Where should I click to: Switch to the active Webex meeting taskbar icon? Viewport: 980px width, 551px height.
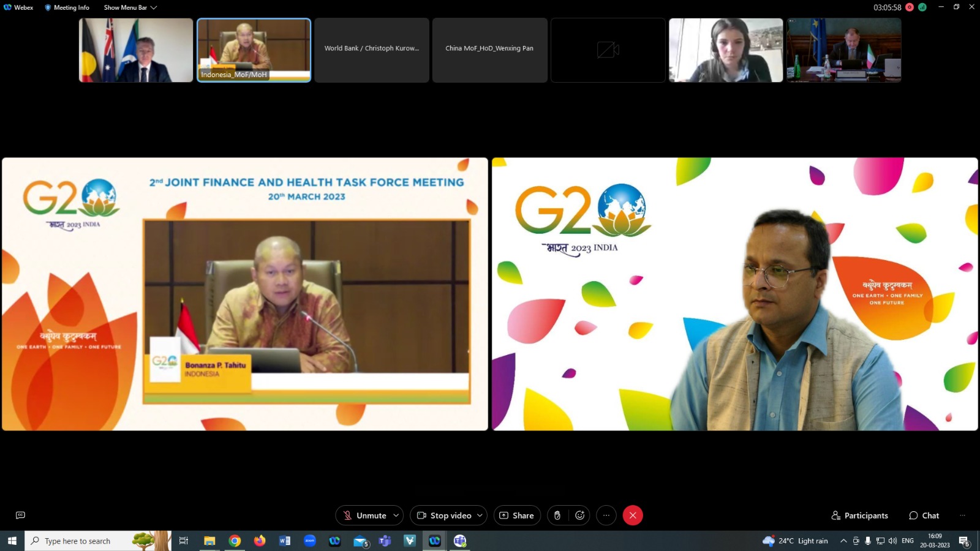tap(435, 541)
